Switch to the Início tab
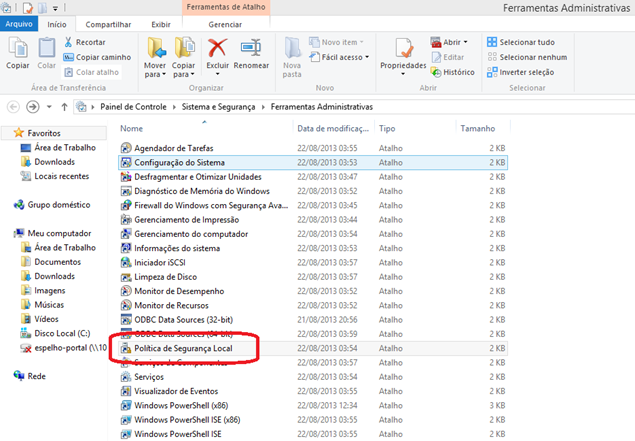 (57, 24)
